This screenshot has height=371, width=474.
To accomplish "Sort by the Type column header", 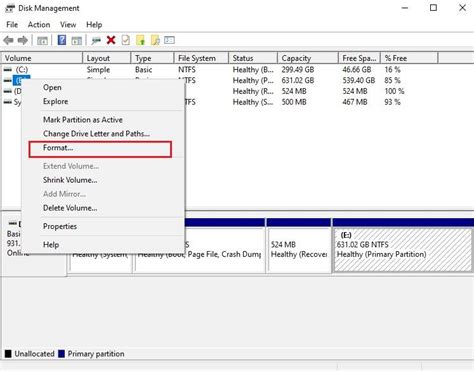I will (x=152, y=58).
